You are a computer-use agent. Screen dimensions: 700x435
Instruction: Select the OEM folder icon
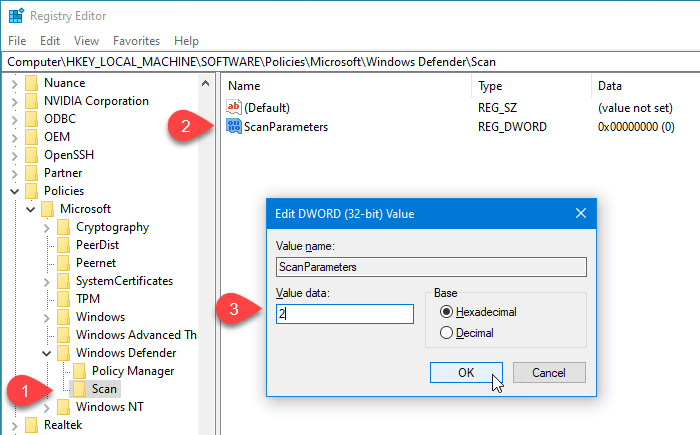pyautogui.click(x=31, y=137)
